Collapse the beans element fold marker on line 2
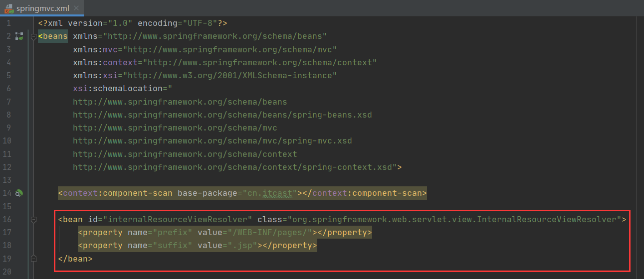 pyautogui.click(x=33, y=36)
